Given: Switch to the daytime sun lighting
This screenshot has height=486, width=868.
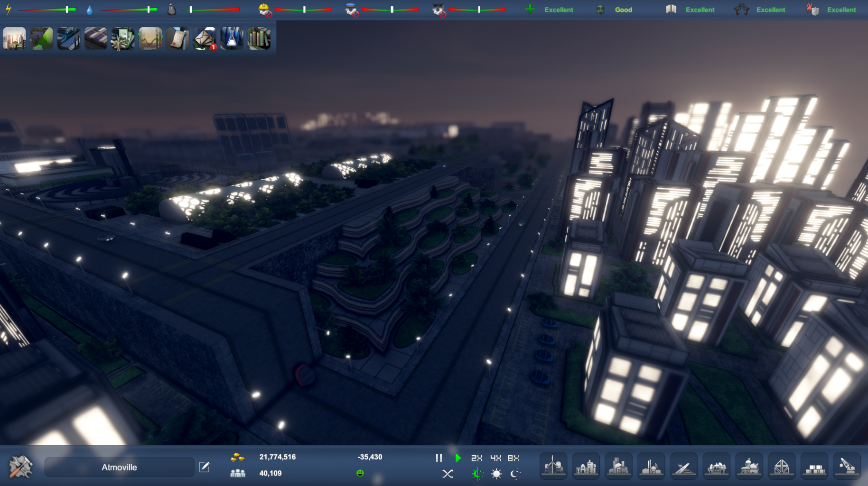Looking at the screenshot, I should click(x=496, y=474).
